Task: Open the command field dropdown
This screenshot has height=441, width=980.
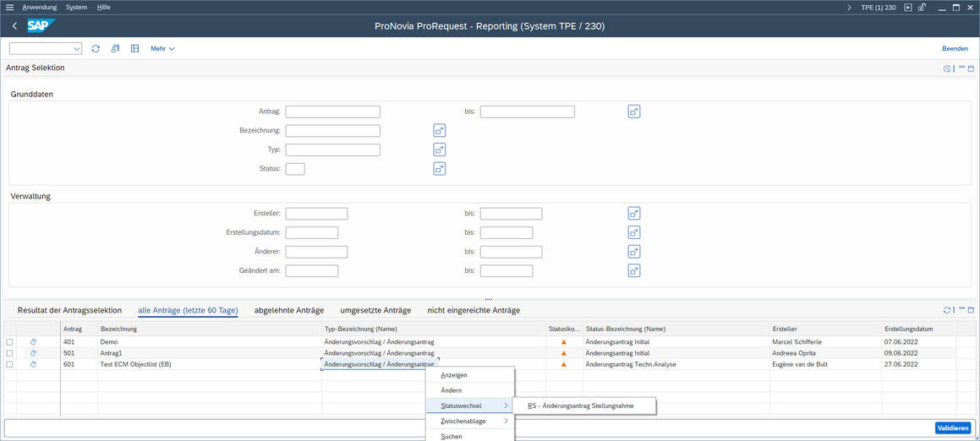Action: [x=77, y=49]
